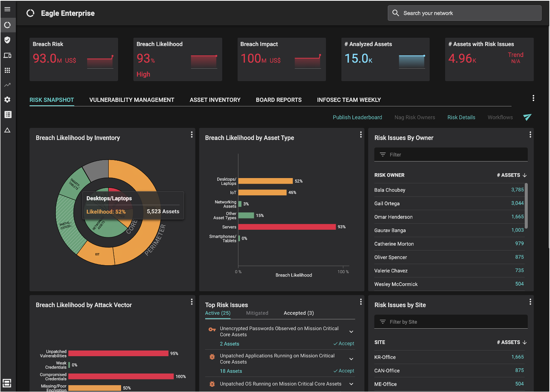Accept the Unencrypted Passwords risk issue
The image size is (550, 392).
click(x=344, y=344)
